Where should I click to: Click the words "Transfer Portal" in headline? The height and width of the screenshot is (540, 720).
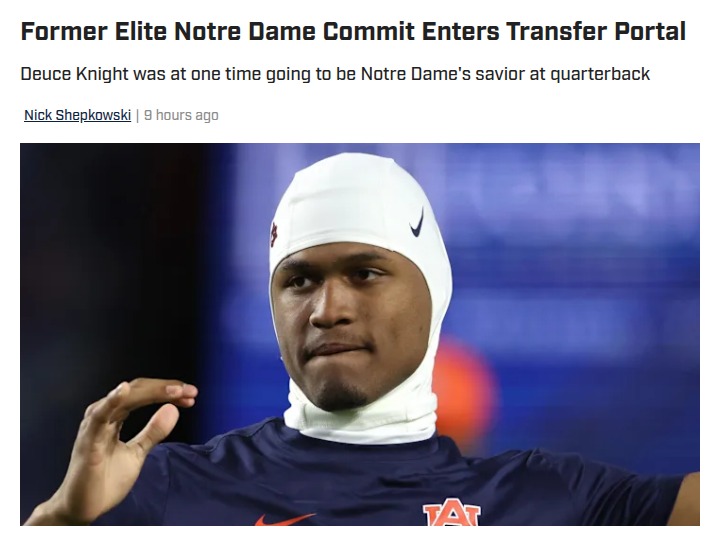(596, 31)
